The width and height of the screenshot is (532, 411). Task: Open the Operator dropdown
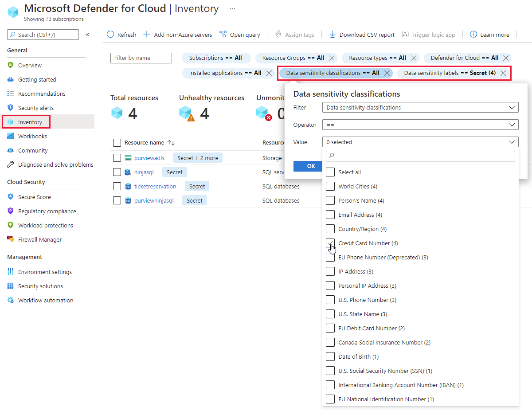(x=420, y=125)
